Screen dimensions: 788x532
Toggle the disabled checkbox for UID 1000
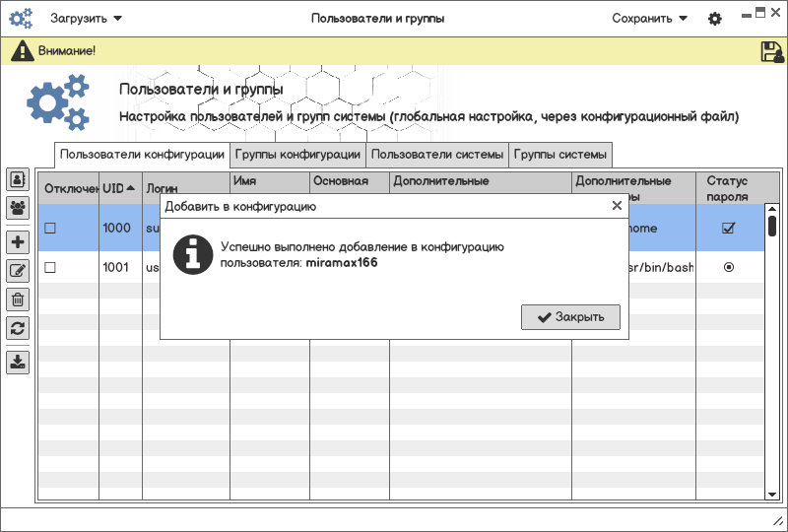[x=50, y=228]
